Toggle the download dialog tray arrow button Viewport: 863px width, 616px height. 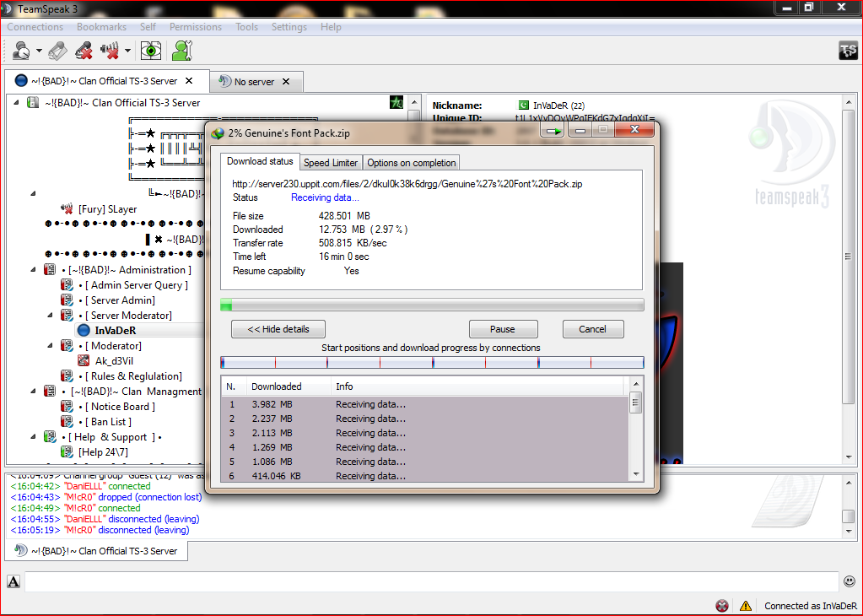tap(552, 131)
